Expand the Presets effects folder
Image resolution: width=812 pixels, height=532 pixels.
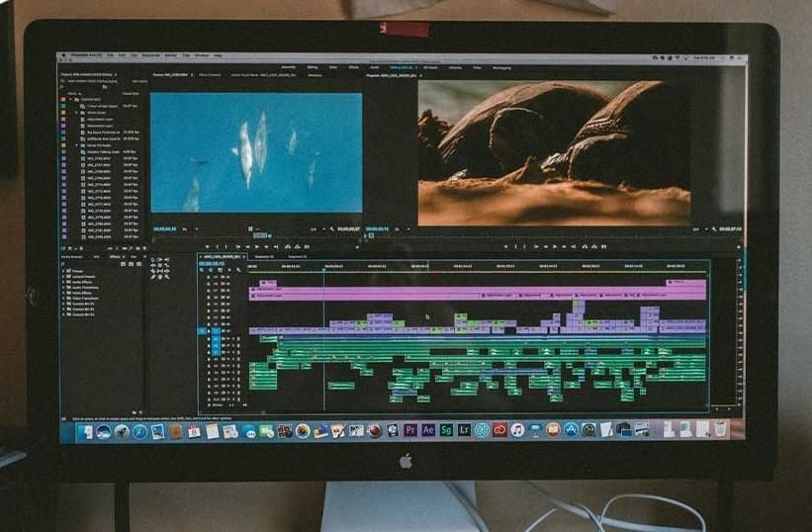pos(63,271)
